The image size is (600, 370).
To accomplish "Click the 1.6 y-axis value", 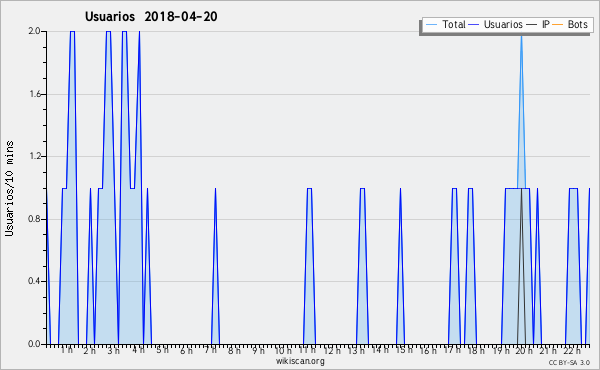I will pos(34,94).
